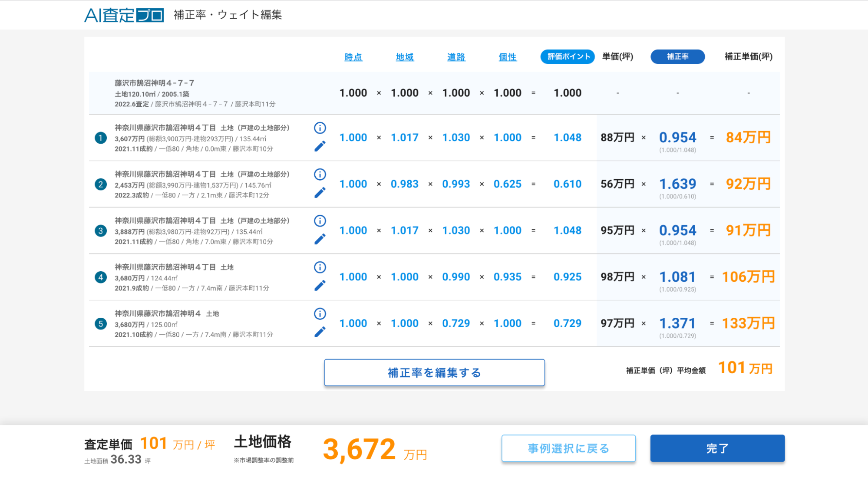The width and height of the screenshot is (868, 477).
Task: Click pencil edit icon for comparable 1
Action: (320, 146)
